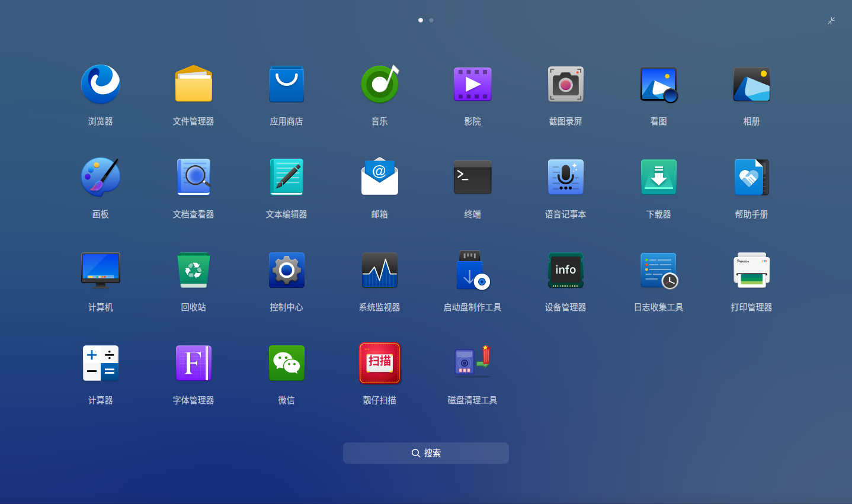Switch to the second launcher page dot
Screen dimensions: 852x504
click(431, 20)
